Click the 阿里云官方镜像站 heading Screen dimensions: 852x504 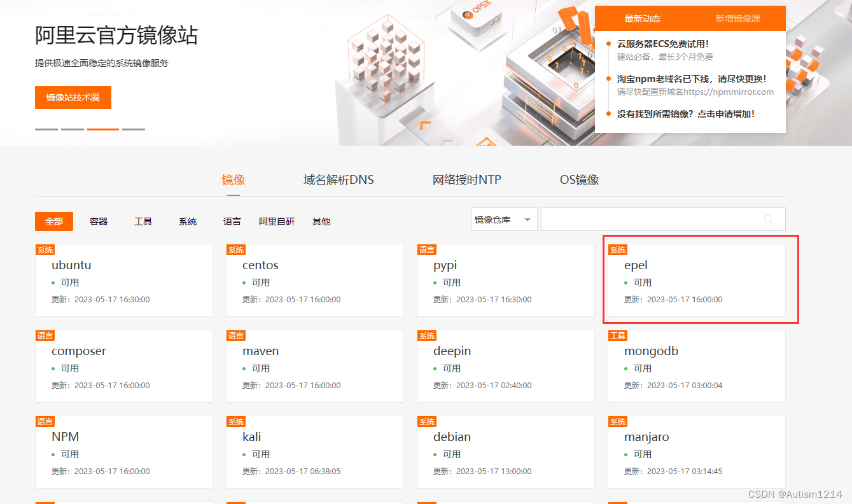[x=116, y=35]
